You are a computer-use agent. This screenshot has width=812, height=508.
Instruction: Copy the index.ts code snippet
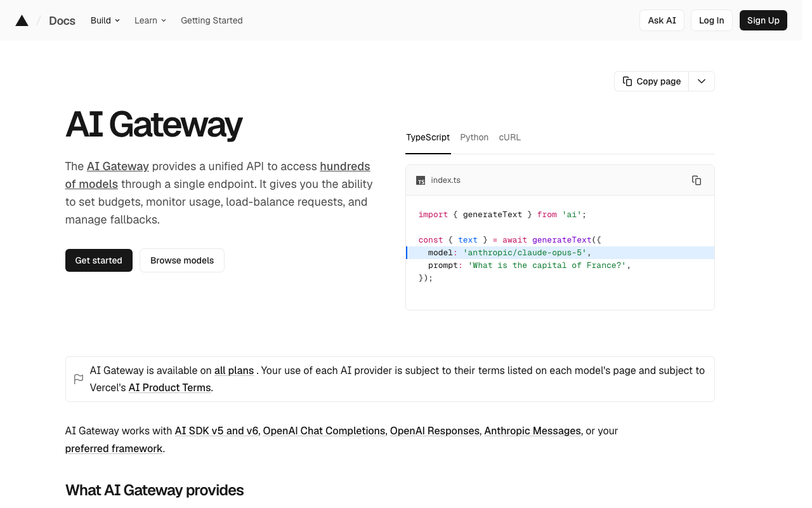(x=697, y=180)
